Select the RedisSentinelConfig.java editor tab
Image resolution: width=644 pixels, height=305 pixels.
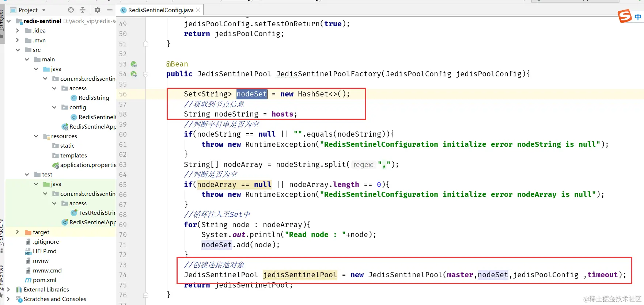pyautogui.click(x=160, y=10)
